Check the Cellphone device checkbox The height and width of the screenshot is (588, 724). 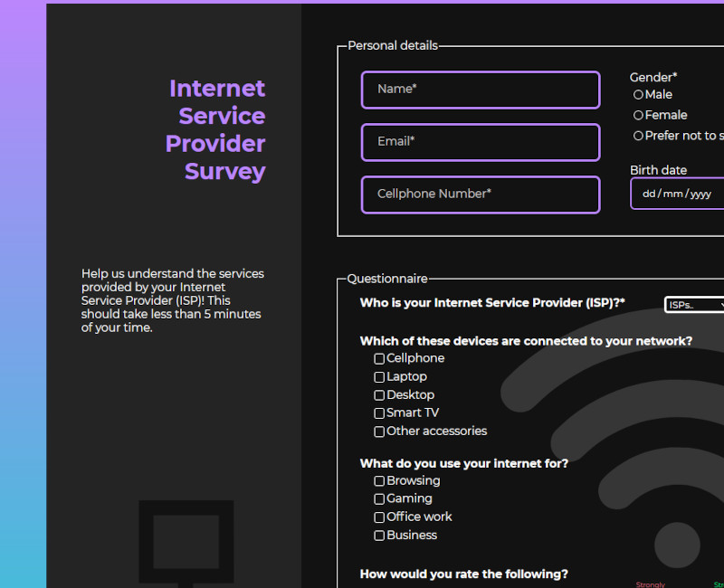pos(379,359)
